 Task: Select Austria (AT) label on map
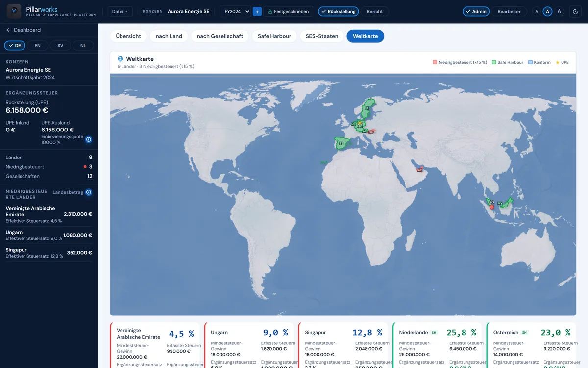(x=365, y=131)
